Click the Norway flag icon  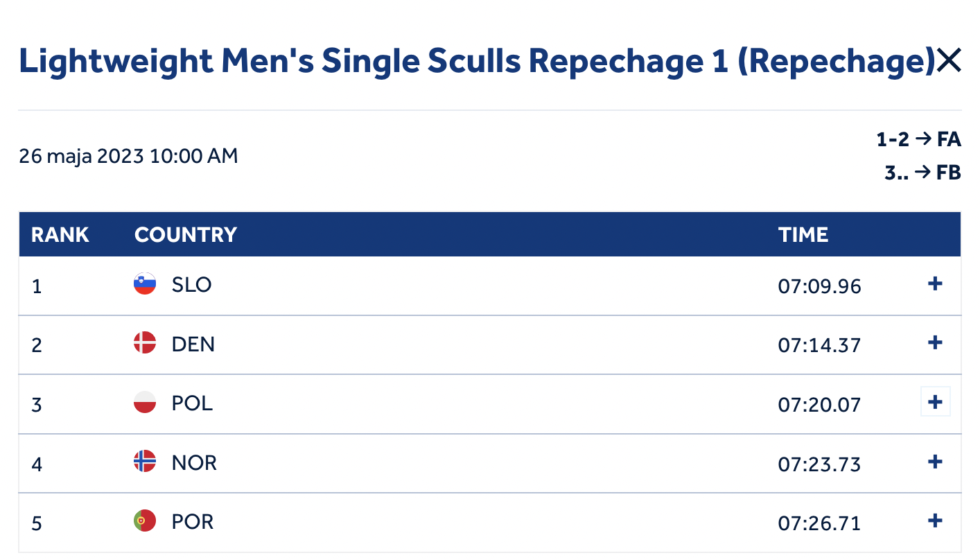145,462
